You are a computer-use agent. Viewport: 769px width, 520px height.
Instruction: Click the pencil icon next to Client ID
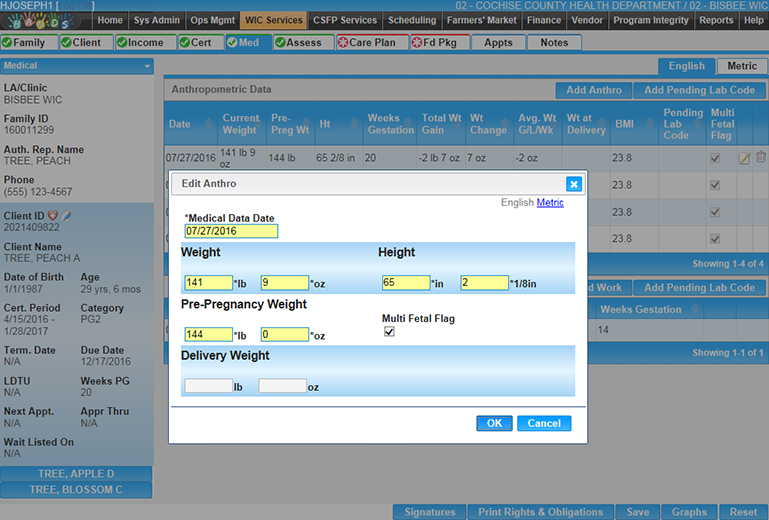click(66, 216)
